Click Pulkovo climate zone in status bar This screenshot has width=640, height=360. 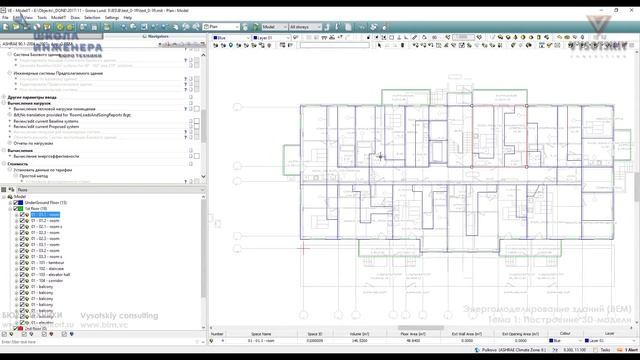(513, 350)
